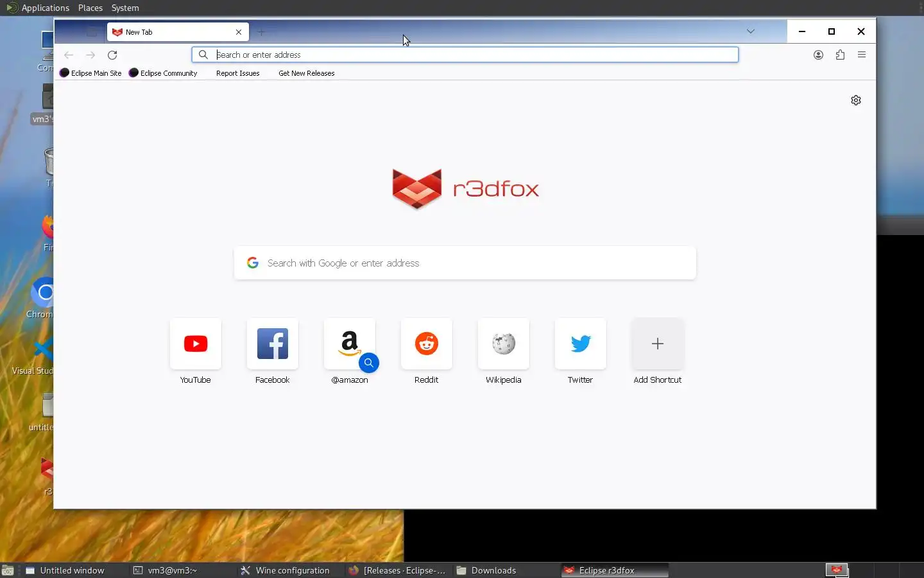Open the hamburger application menu

pos(862,55)
